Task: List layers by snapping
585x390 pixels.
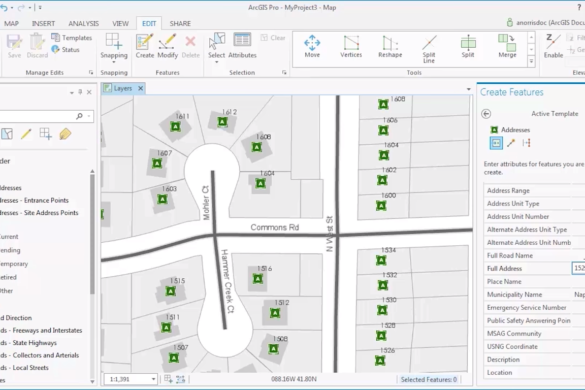Action: tap(46, 134)
